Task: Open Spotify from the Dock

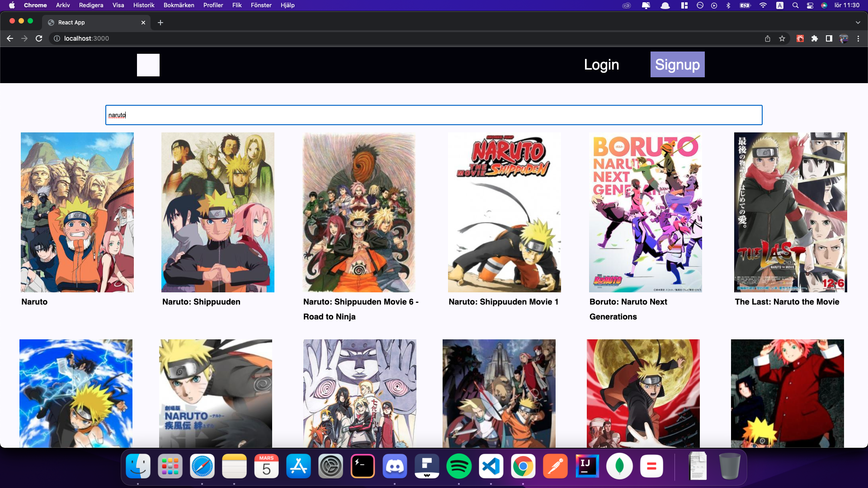Action: 459,466
